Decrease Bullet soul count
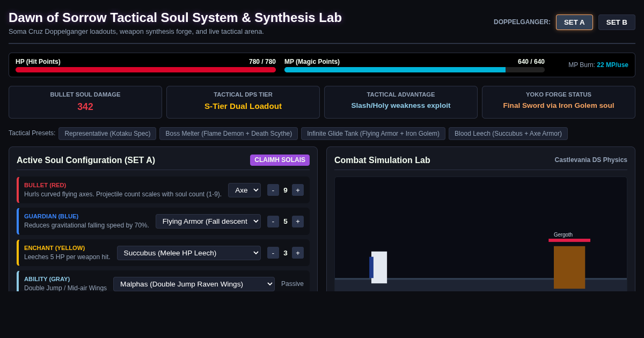Image resolution: width=644 pixels, height=338 pixels. [x=273, y=190]
